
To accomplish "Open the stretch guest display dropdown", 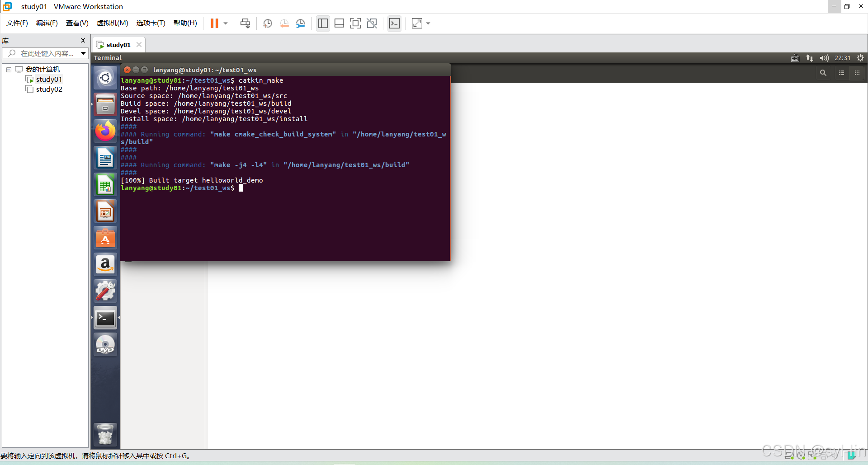I will (x=428, y=23).
